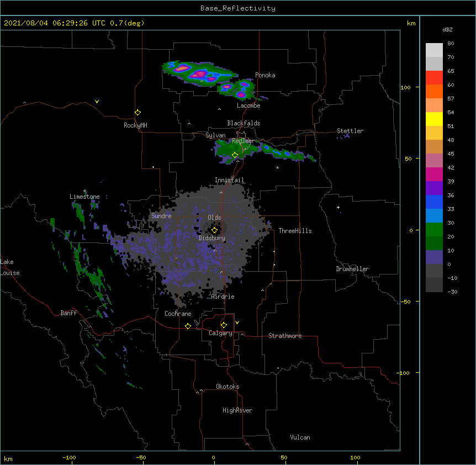Click the RedDeer city label
Screen dimensions: 476x465
click(244, 141)
